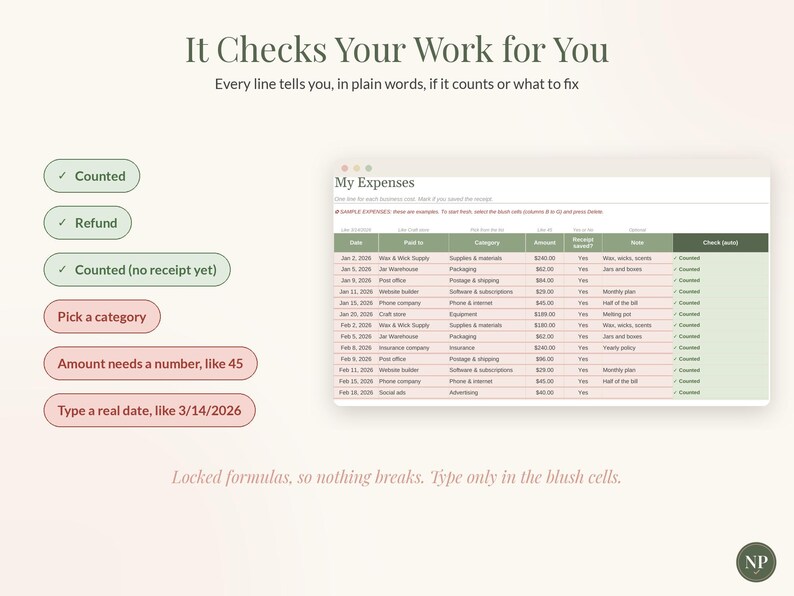Click the '$84.00' amount cell
This screenshot has height=596, width=794.
pyautogui.click(x=544, y=281)
